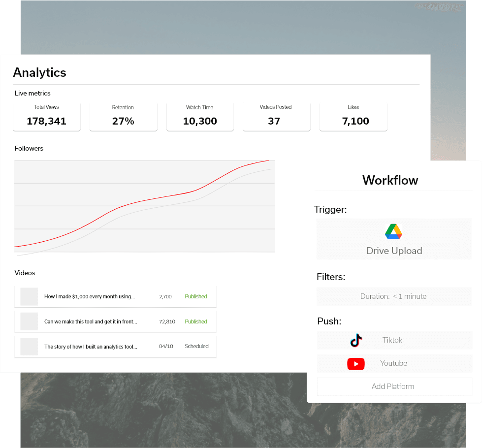
Task: Click the Videos Posted metric card
Action: pyautogui.click(x=276, y=116)
